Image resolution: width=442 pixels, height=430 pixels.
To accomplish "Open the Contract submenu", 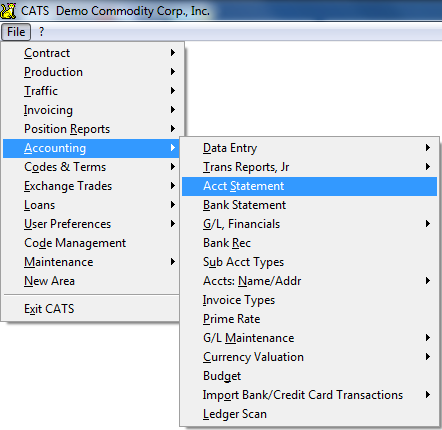I will (91, 53).
